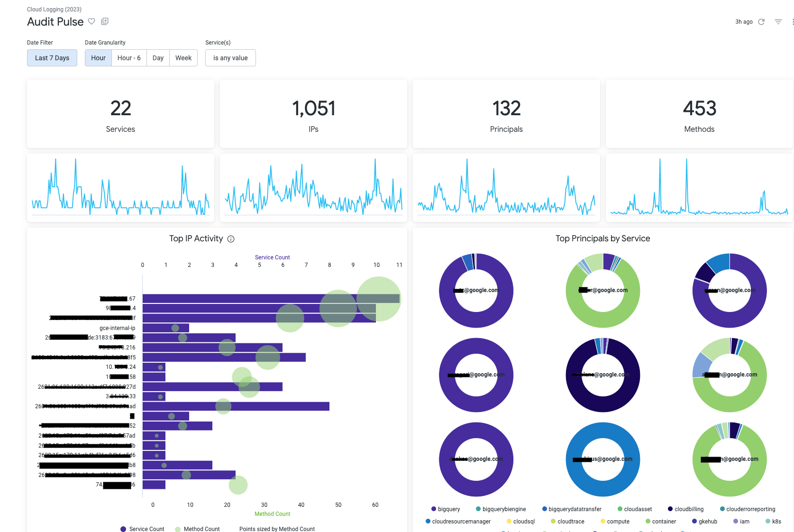The width and height of the screenshot is (794, 532).
Task: Open the dashboard filters icon
Action: (x=778, y=22)
